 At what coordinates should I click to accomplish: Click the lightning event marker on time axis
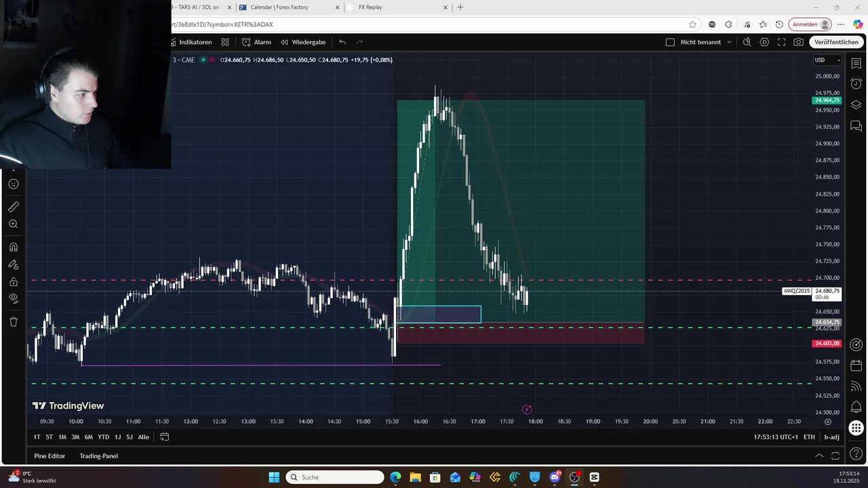tap(527, 409)
